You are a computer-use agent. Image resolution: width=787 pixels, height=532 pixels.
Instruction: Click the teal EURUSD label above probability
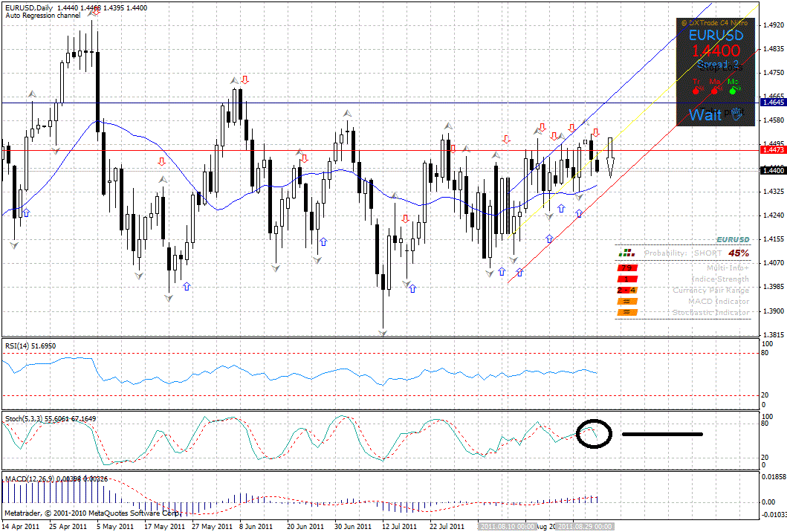733,240
